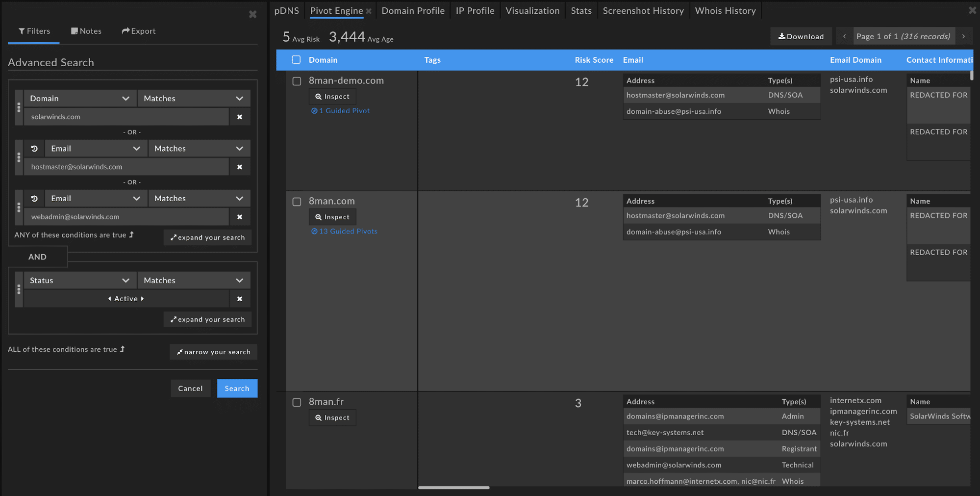Check the 8man-demo.com row checkbox
This screenshot has height=496, width=980.
coord(297,81)
